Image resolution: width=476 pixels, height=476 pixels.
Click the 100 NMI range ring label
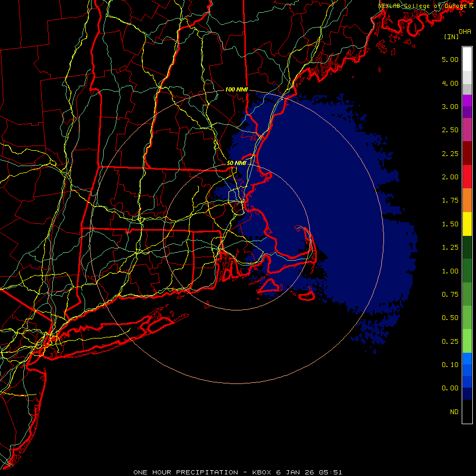click(236, 89)
